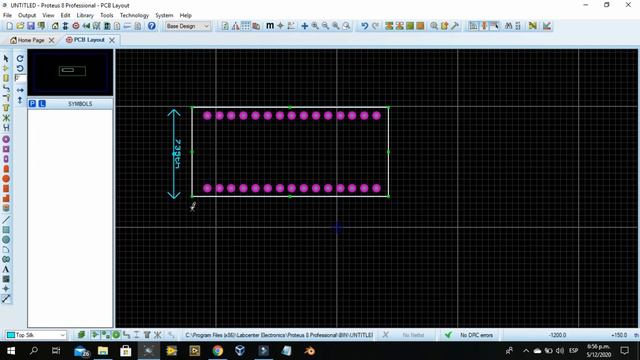The image size is (640, 360).
Task: Open the View menu
Action: (x=48, y=15)
